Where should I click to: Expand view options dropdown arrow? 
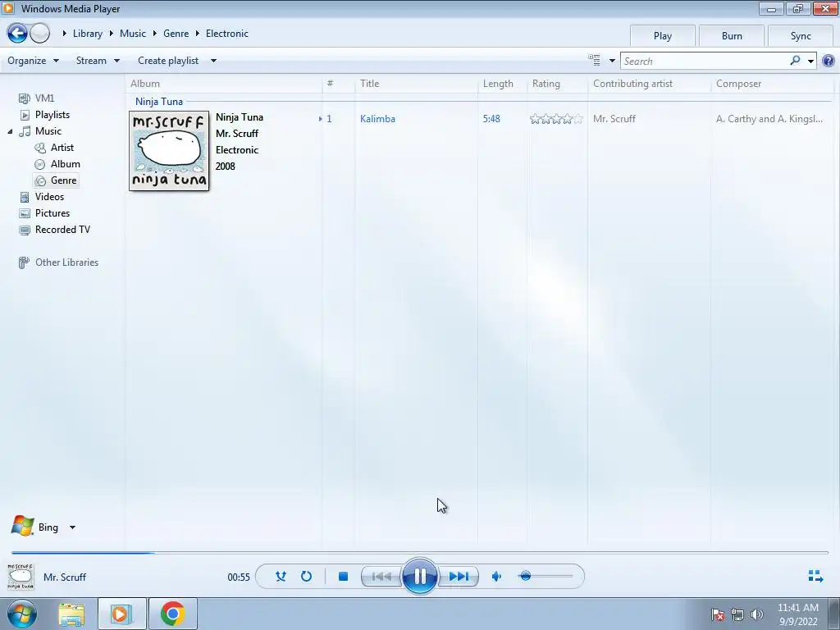tap(612, 61)
